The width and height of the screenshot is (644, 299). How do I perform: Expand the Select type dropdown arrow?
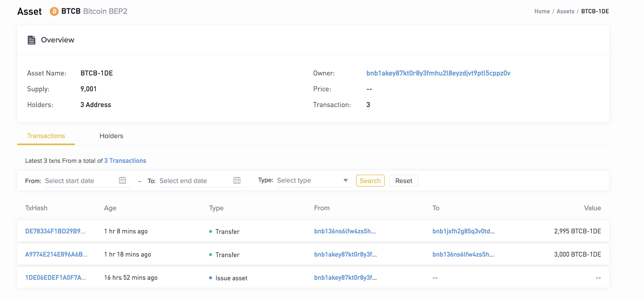(345, 180)
